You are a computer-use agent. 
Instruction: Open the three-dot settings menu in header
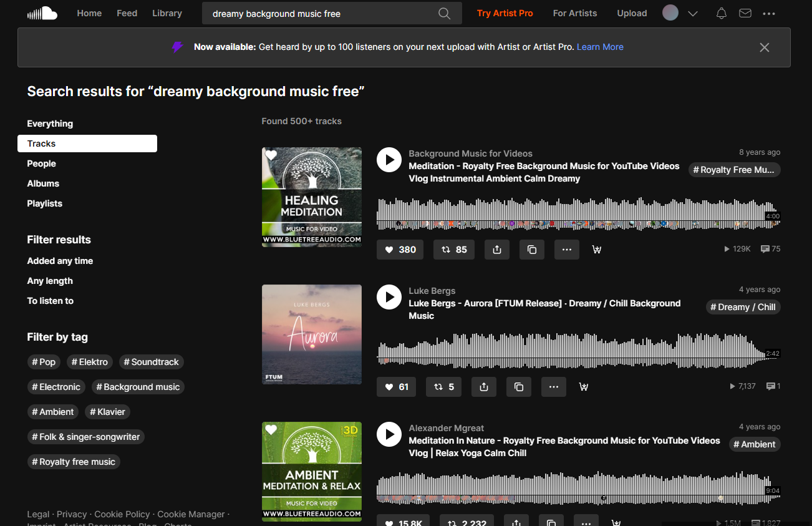tap(769, 13)
